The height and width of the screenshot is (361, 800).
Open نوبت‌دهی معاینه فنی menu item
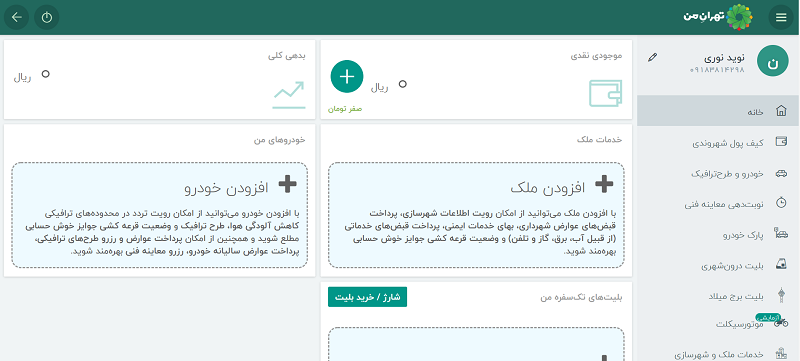pos(717,204)
